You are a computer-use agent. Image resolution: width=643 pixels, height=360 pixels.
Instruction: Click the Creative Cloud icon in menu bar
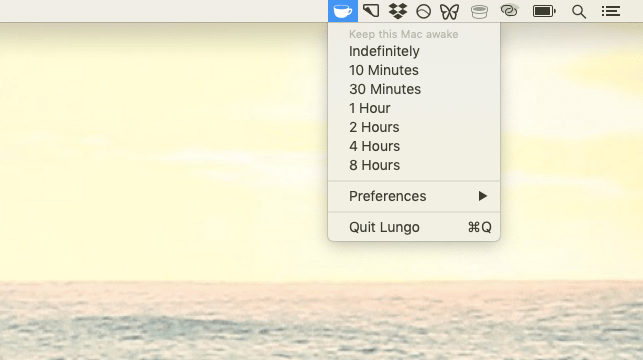tap(509, 11)
